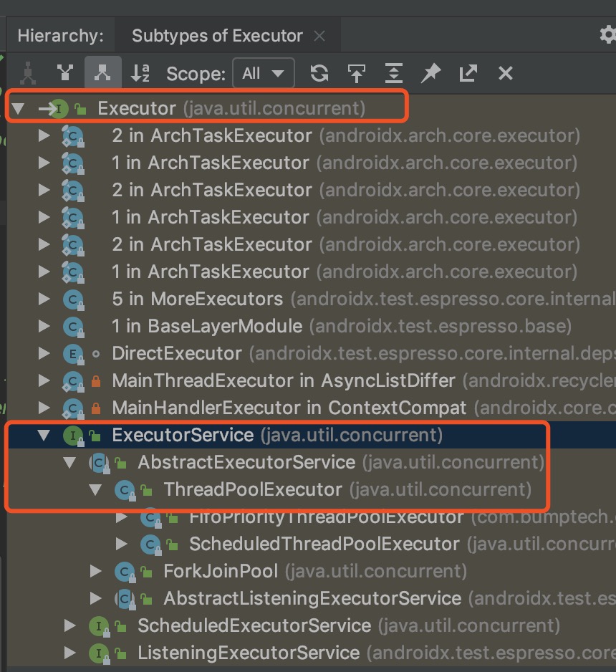616x672 pixels.
Task: Collapse the Executor root node
Action: tap(18, 108)
